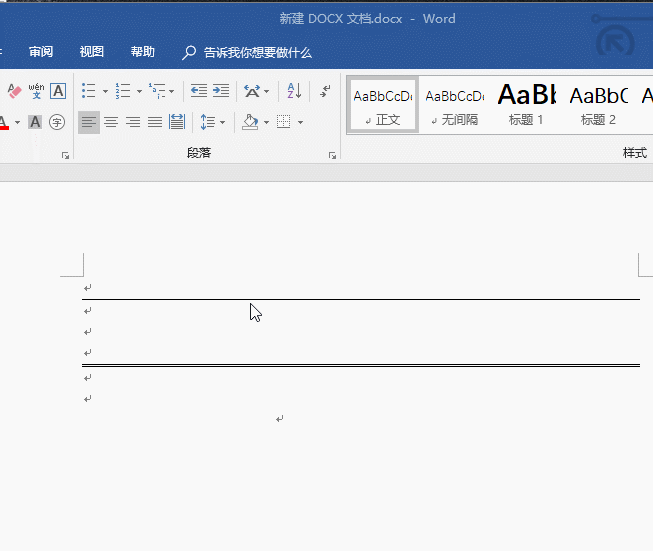Apply character border to text
The height and width of the screenshot is (551, 653).
click(x=58, y=91)
